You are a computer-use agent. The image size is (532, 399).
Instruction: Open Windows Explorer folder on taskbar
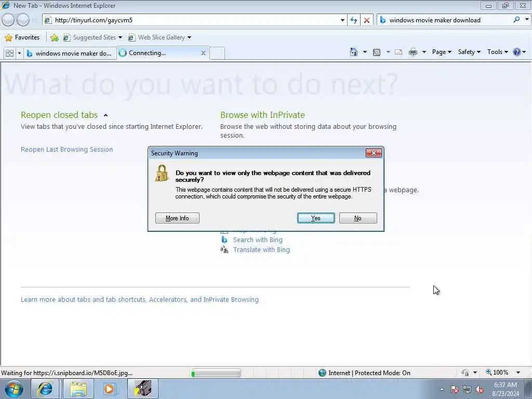(78, 389)
